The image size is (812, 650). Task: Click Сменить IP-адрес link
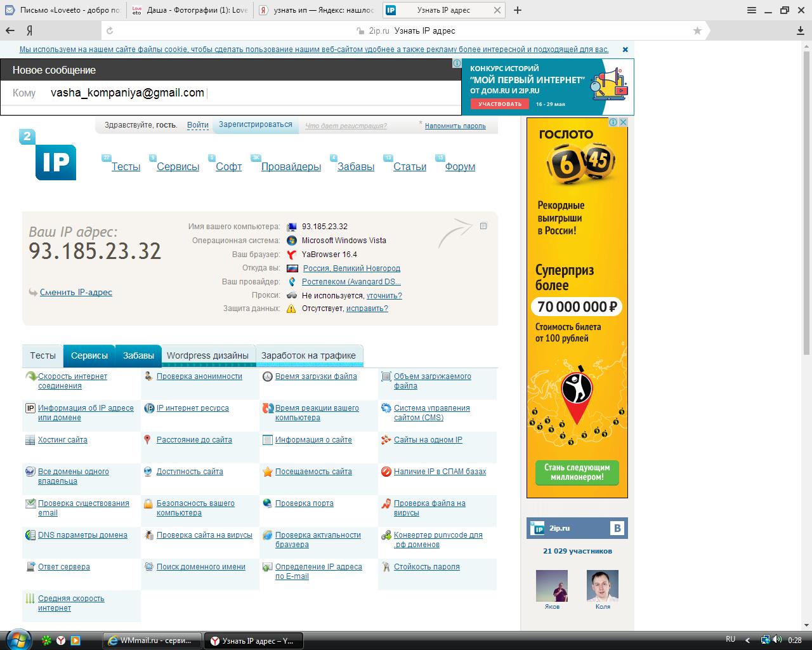pos(76,292)
